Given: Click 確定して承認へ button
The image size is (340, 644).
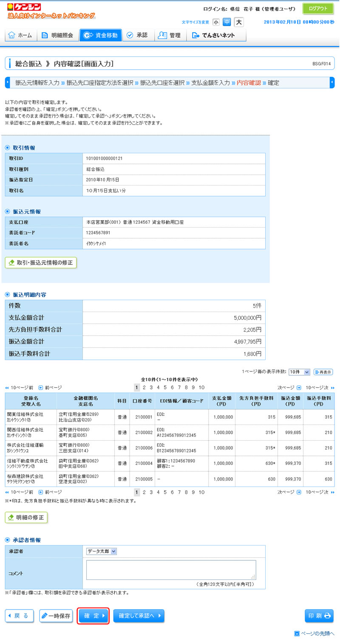Looking at the screenshot, I should (139, 616).
